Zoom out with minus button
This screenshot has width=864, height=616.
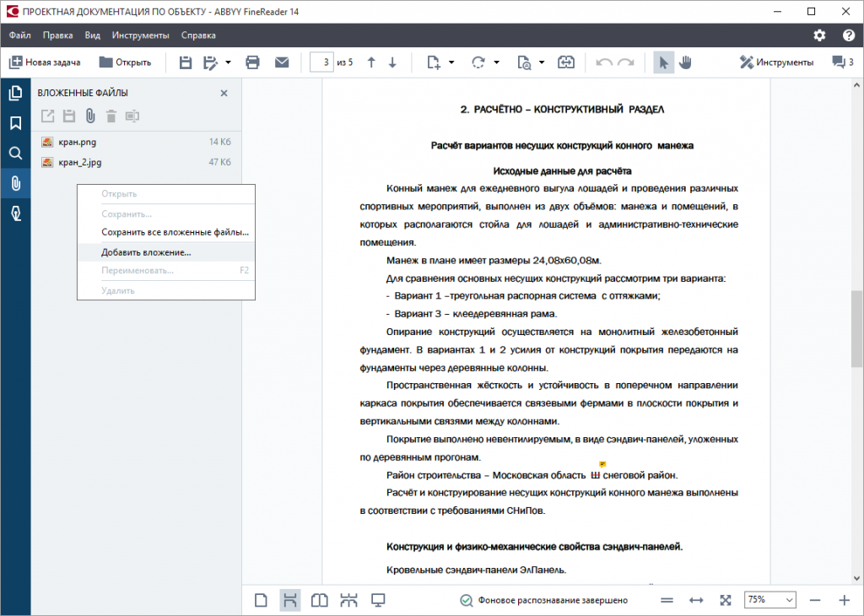point(816,600)
